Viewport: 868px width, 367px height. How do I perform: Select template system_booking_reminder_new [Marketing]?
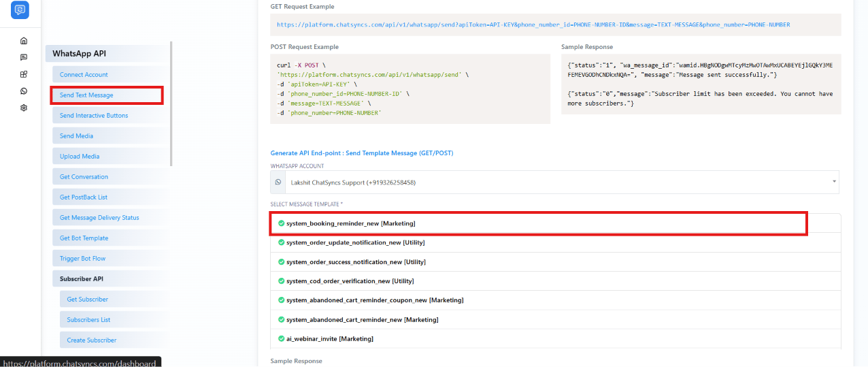click(556, 223)
